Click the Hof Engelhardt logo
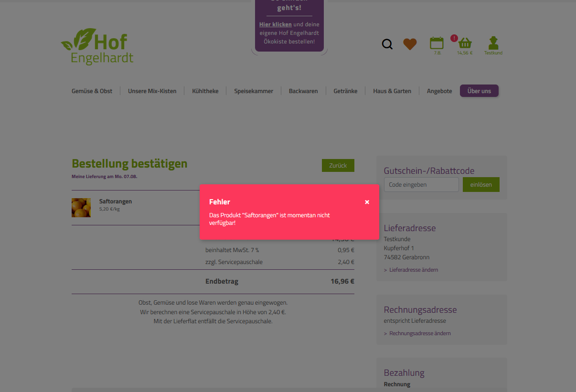The image size is (576, 392). click(97, 46)
